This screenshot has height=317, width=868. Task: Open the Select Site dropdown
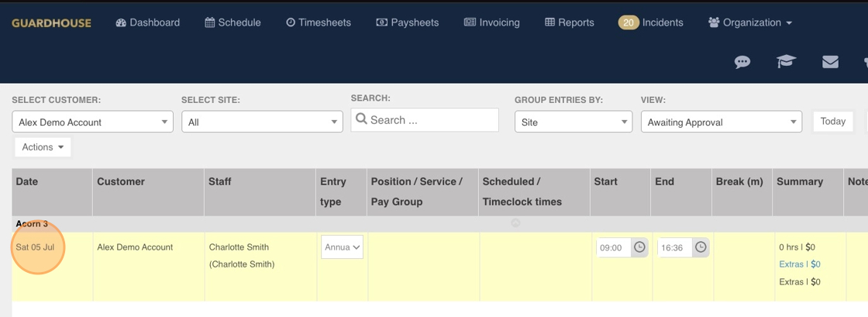[x=263, y=122]
